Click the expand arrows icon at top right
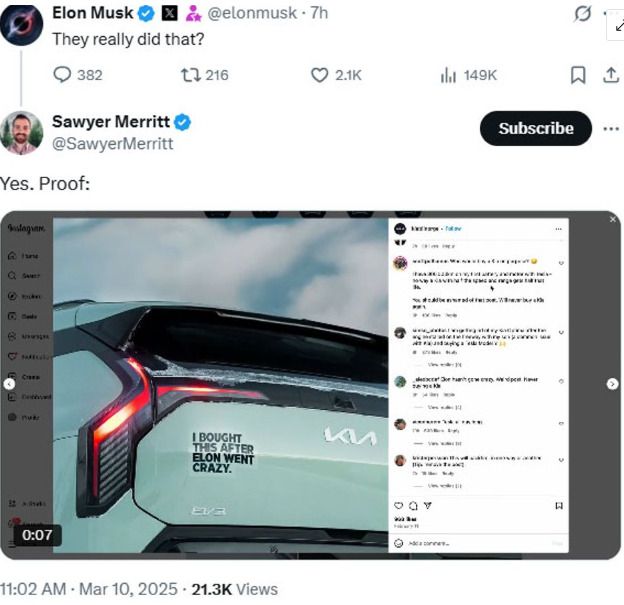 click(x=618, y=27)
